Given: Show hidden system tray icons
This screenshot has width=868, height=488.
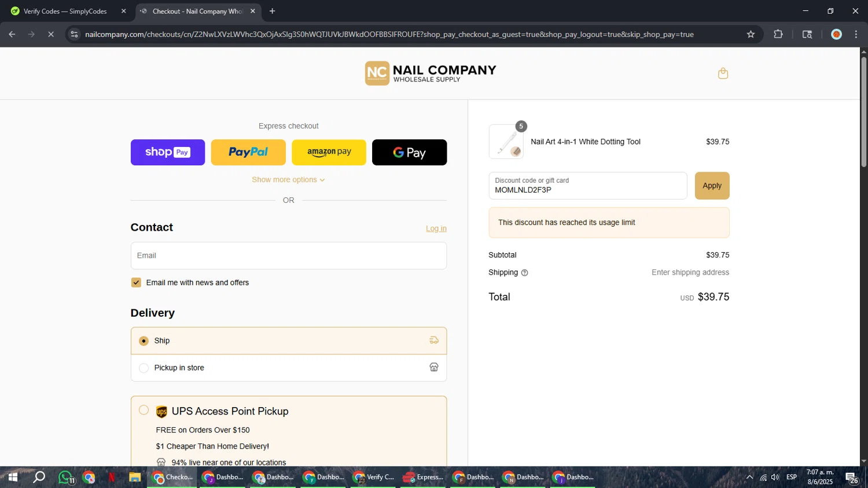Looking at the screenshot, I should [x=749, y=478].
